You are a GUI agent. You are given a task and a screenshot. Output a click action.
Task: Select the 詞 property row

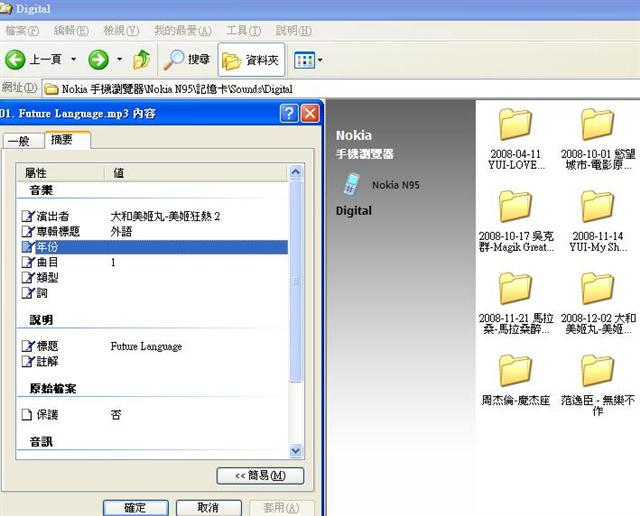point(153,293)
